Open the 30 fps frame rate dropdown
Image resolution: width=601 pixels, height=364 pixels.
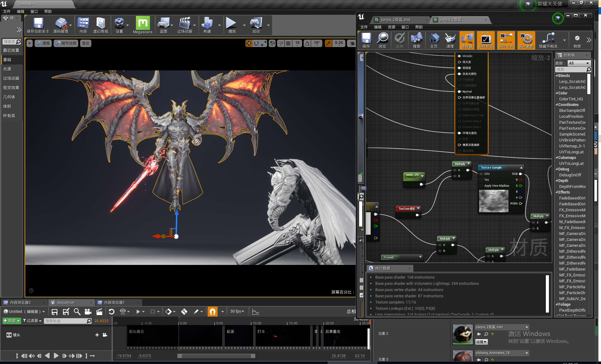point(237,312)
